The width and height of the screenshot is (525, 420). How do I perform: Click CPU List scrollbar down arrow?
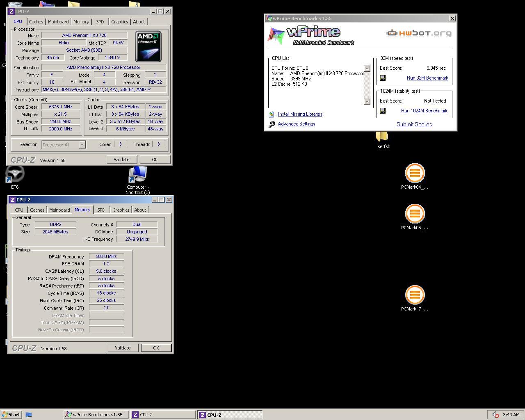pyautogui.click(x=367, y=101)
